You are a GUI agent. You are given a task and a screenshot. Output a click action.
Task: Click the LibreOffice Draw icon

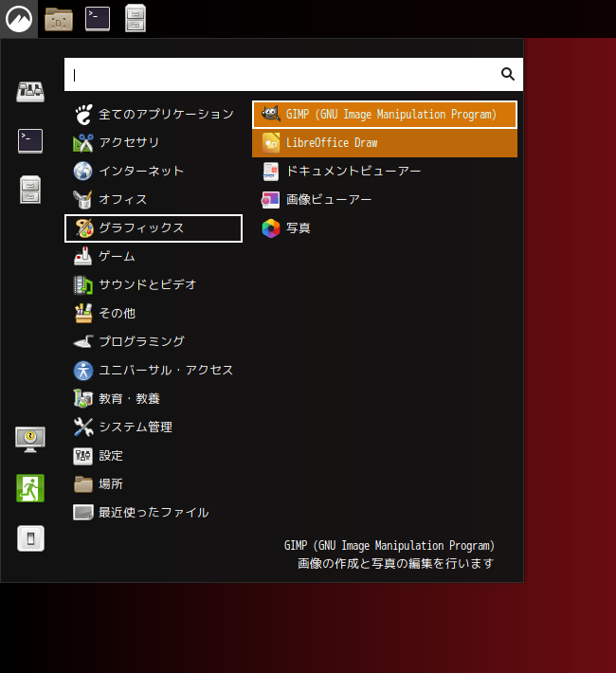click(271, 143)
